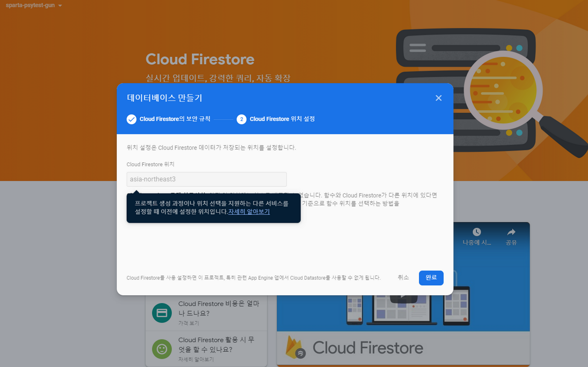Click the smiley face icon
The width and height of the screenshot is (588, 367).
pyautogui.click(x=162, y=349)
